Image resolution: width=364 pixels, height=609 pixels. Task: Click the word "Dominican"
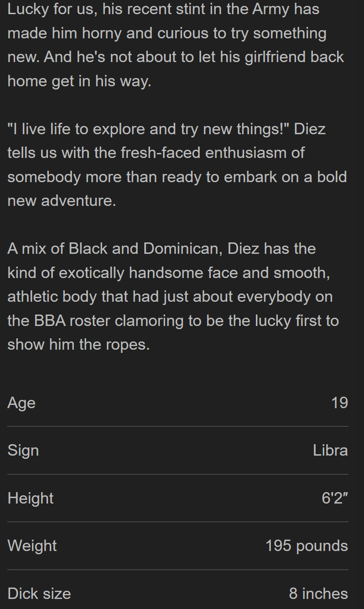(x=181, y=248)
